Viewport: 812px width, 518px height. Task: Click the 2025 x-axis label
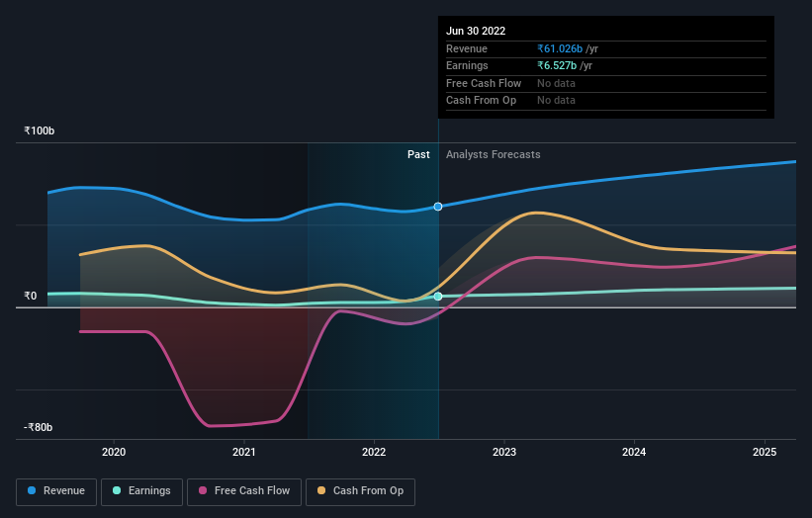(x=765, y=453)
